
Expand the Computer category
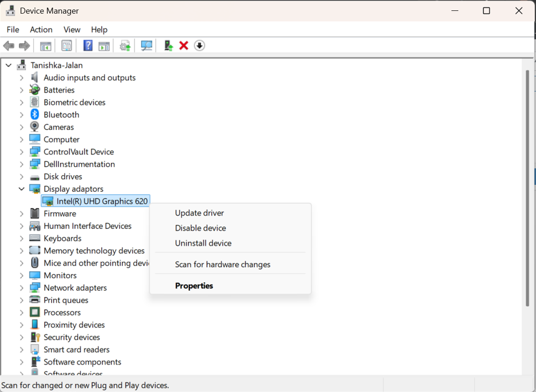[22, 139]
